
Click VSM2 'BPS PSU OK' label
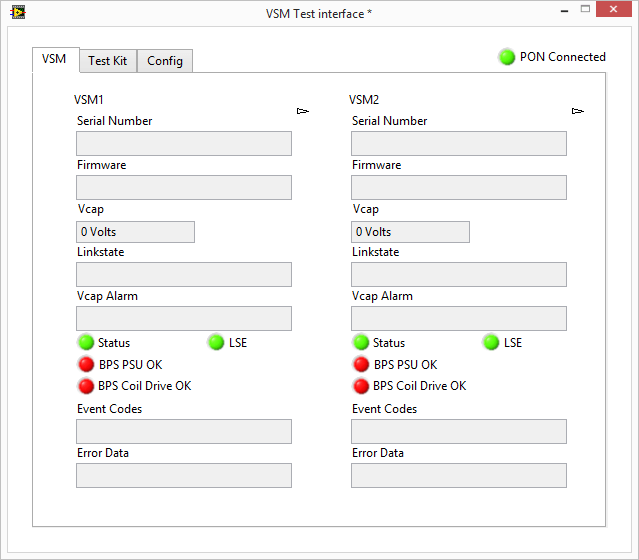(x=405, y=364)
